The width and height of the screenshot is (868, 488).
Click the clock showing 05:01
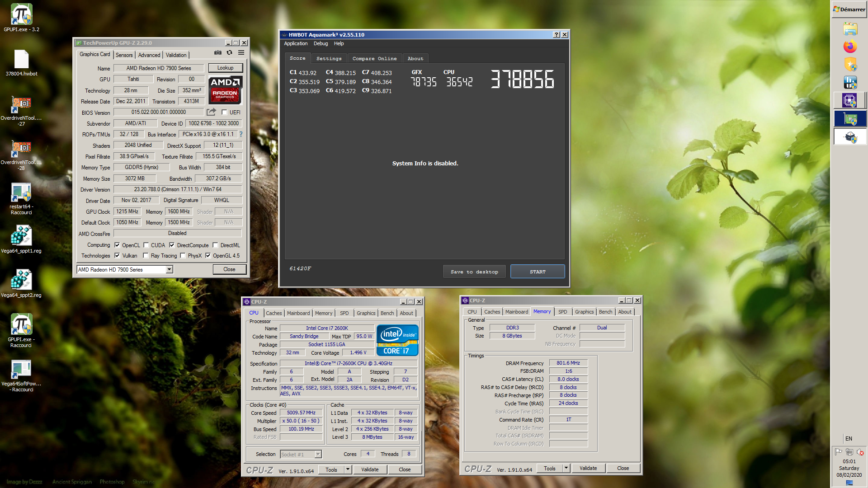[x=849, y=462]
